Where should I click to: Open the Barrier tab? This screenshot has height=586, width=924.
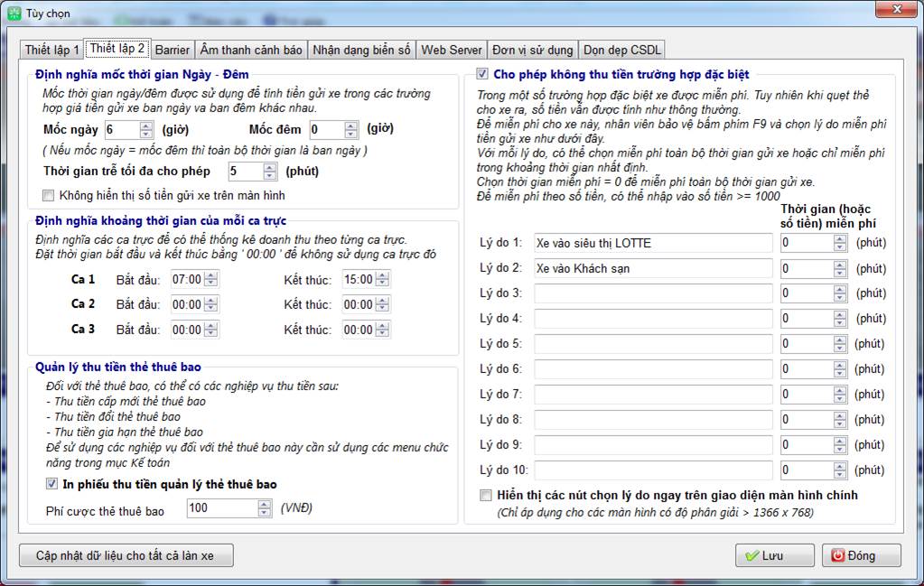point(172,50)
